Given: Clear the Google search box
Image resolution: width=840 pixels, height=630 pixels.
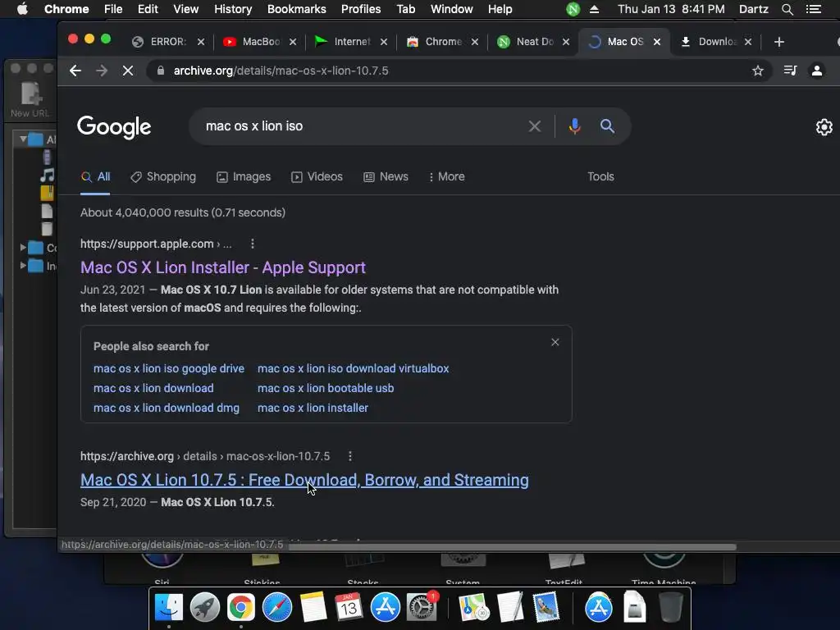Looking at the screenshot, I should click(x=534, y=126).
